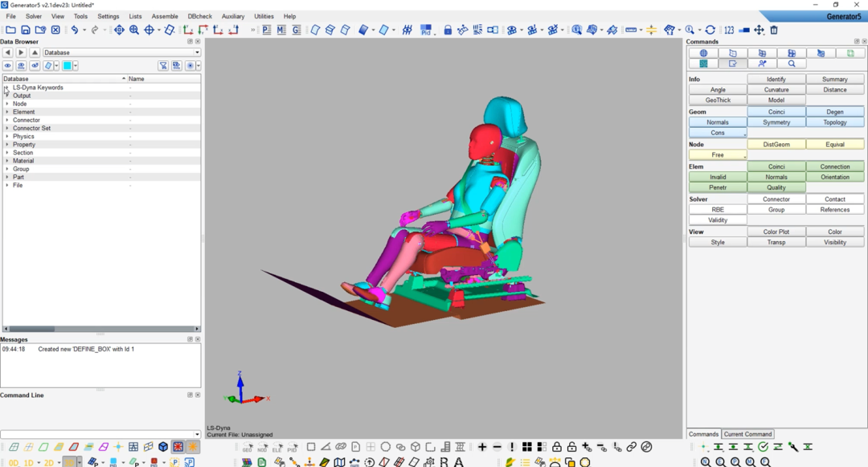868x467 pixels.
Task: Click the 123 numbering icon
Action: 729,30
